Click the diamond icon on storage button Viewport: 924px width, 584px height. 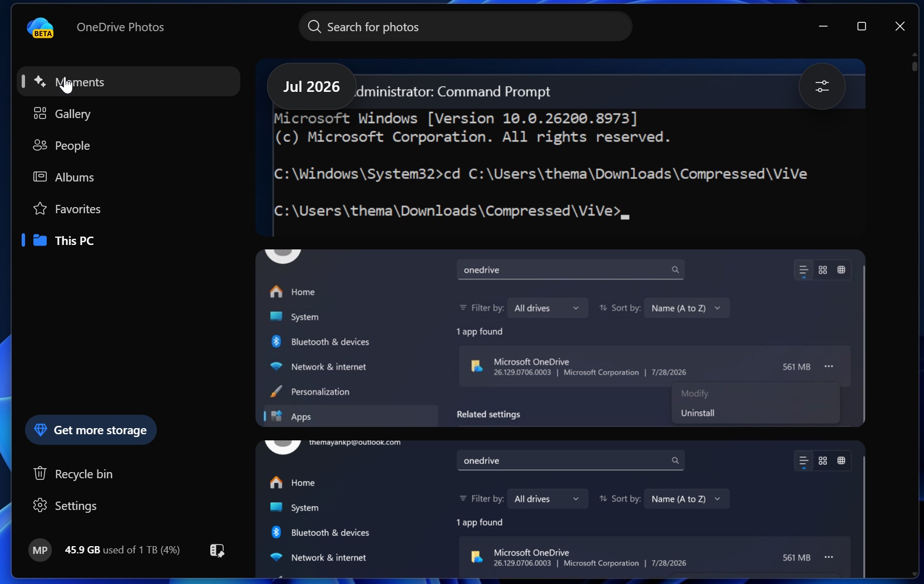click(x=41, y=430)
